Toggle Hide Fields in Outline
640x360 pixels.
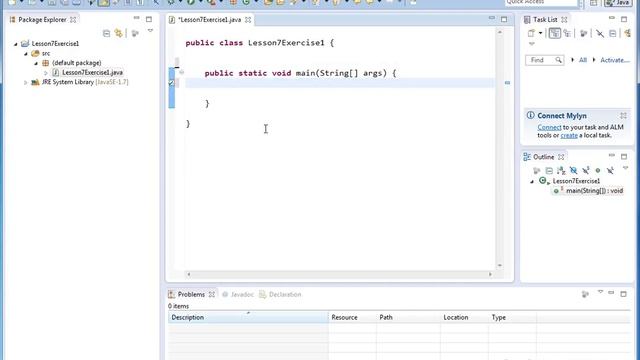coord(573,170)
